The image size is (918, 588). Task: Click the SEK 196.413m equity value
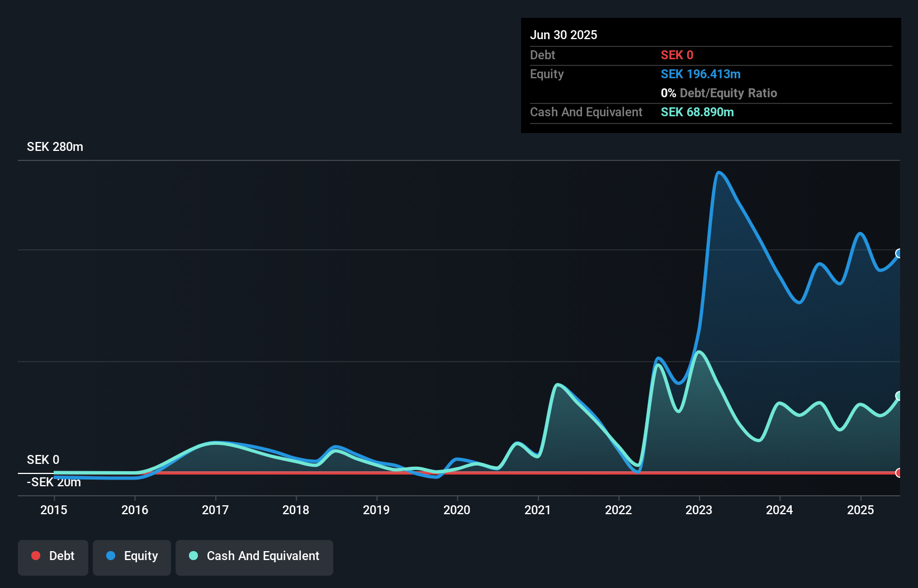coord(701,74)
